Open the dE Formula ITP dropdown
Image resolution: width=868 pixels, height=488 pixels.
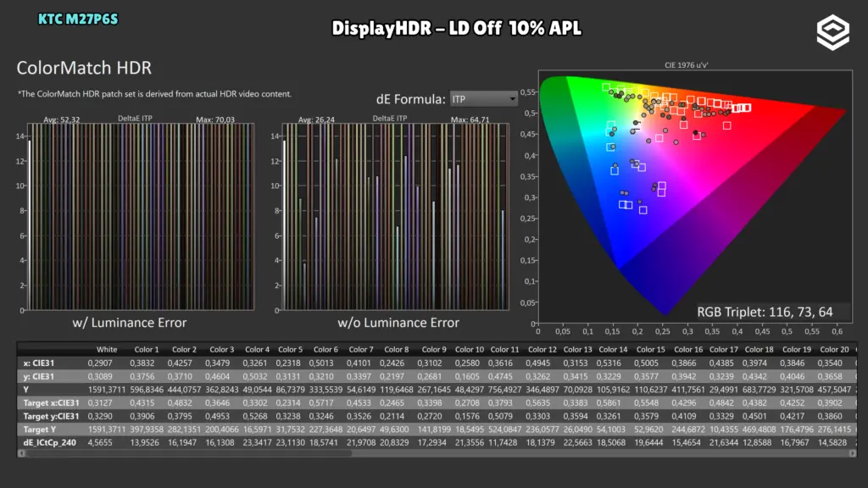click(483, 99)
